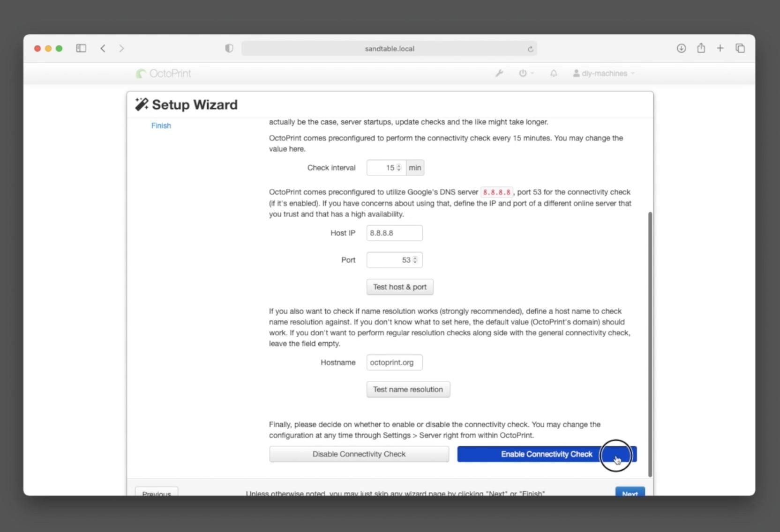Navigate back using the back arrow
Viewport: 780px width, 532px height.
(103, 48)
